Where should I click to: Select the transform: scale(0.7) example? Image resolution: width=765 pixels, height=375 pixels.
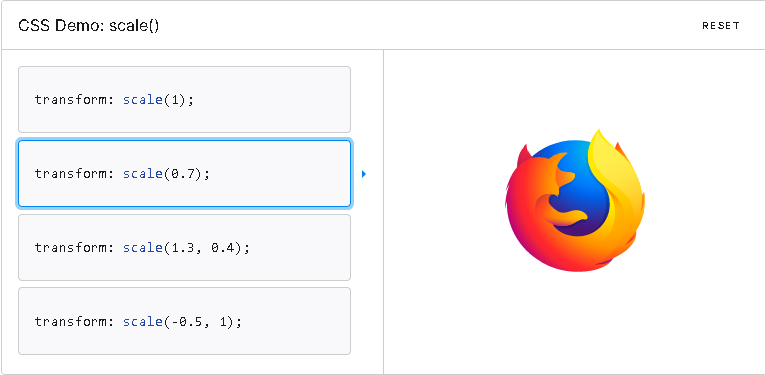tap(184, 174)
